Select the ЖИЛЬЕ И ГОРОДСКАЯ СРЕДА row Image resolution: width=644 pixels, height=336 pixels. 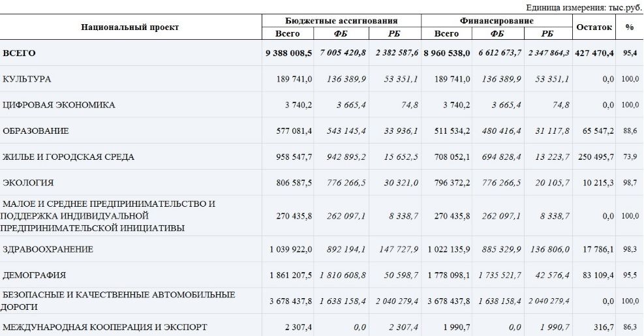69,157
